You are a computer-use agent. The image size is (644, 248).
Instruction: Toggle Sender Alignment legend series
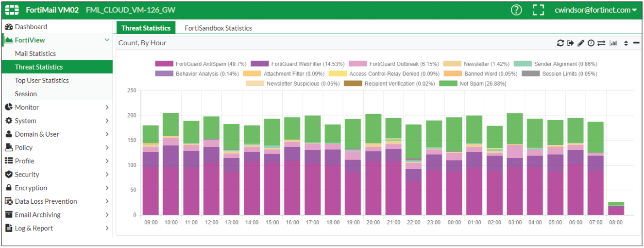pyautogui.click(x=555, y=64)
